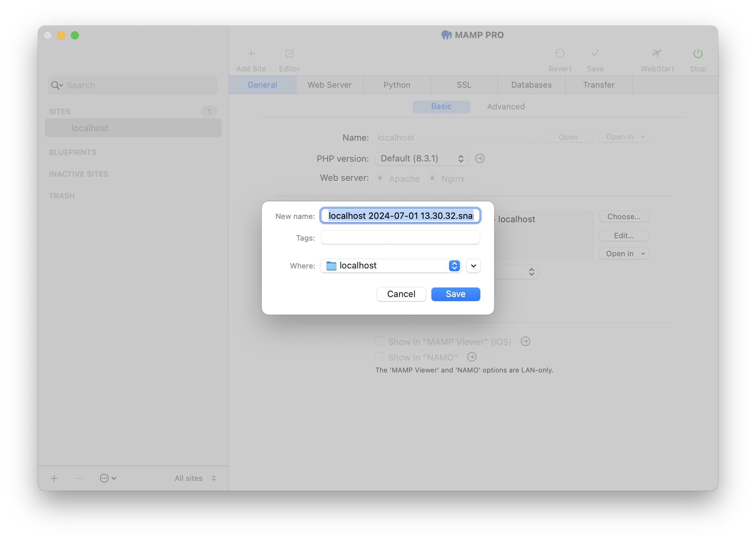Select the Nginx radio button

click(432, 178)
